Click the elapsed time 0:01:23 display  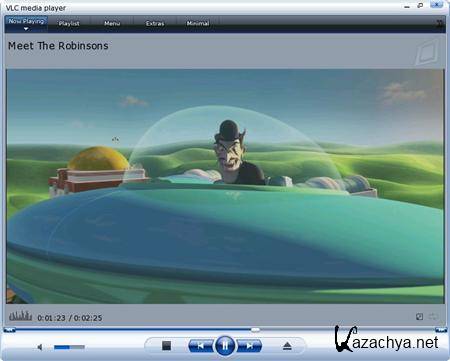(51, 318)
